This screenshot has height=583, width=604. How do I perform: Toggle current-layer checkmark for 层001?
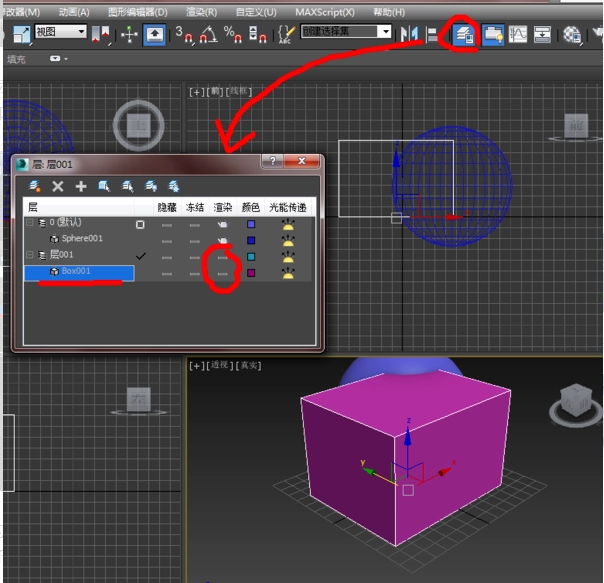coord(141,256)
